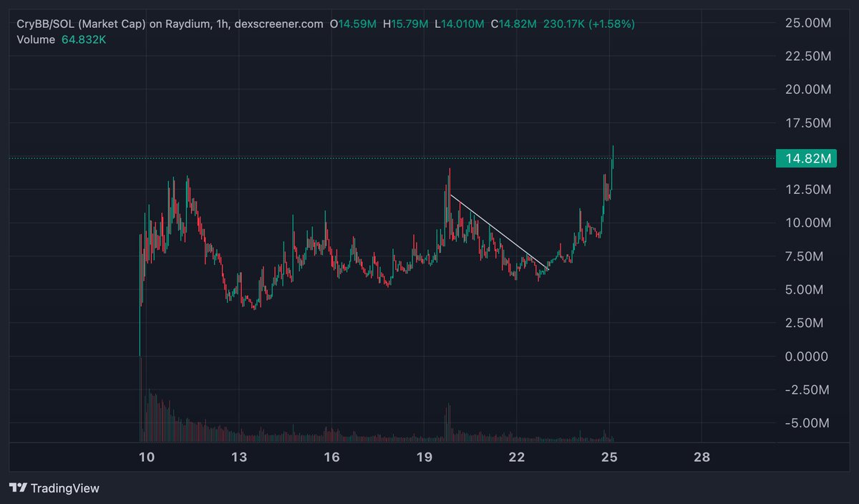Click the -5.00M price axis label
The image size is (859, 504).
[806, 423]
